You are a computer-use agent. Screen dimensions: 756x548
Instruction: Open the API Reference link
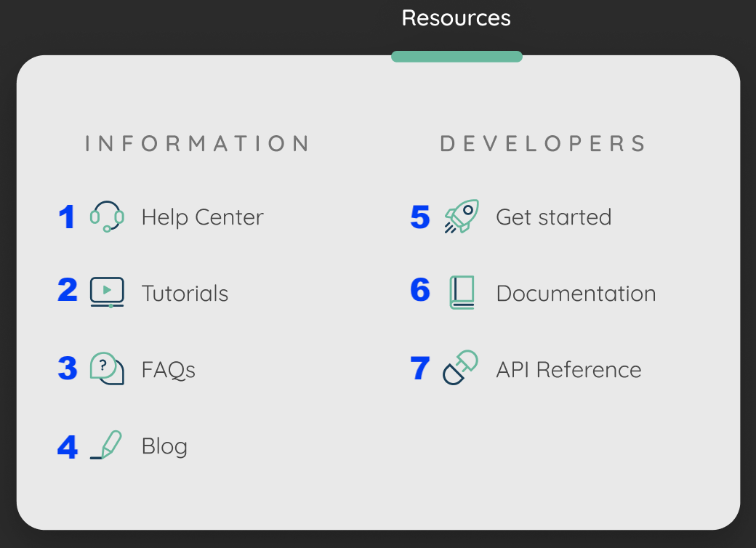(569, 369)
